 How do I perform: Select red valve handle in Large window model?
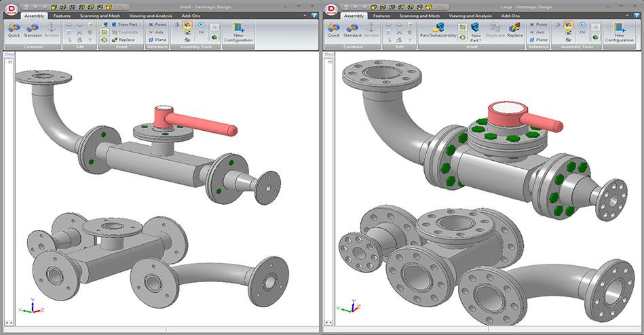click(x=542, y=125)
